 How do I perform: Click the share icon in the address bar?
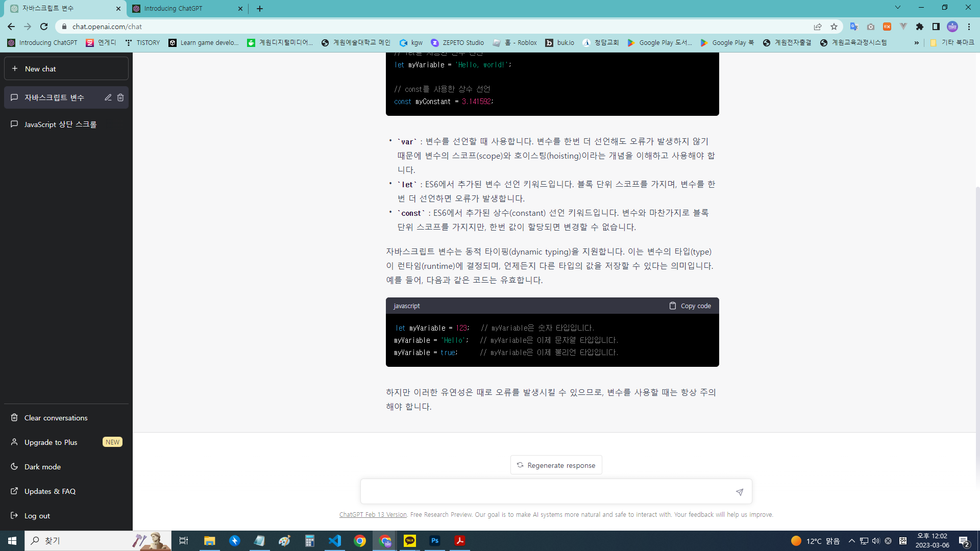818,27
